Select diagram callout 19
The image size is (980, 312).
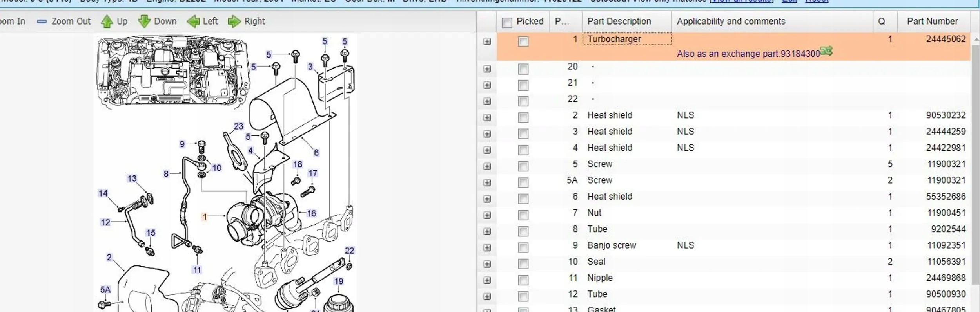click(x=339, y=281)
